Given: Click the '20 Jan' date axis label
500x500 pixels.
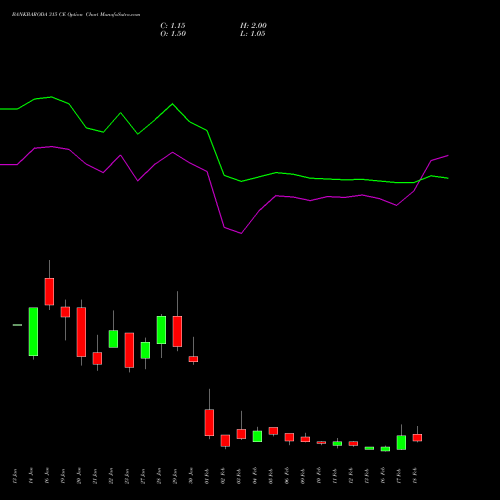Looking at the screenshot, I should [x=79, y=476].
